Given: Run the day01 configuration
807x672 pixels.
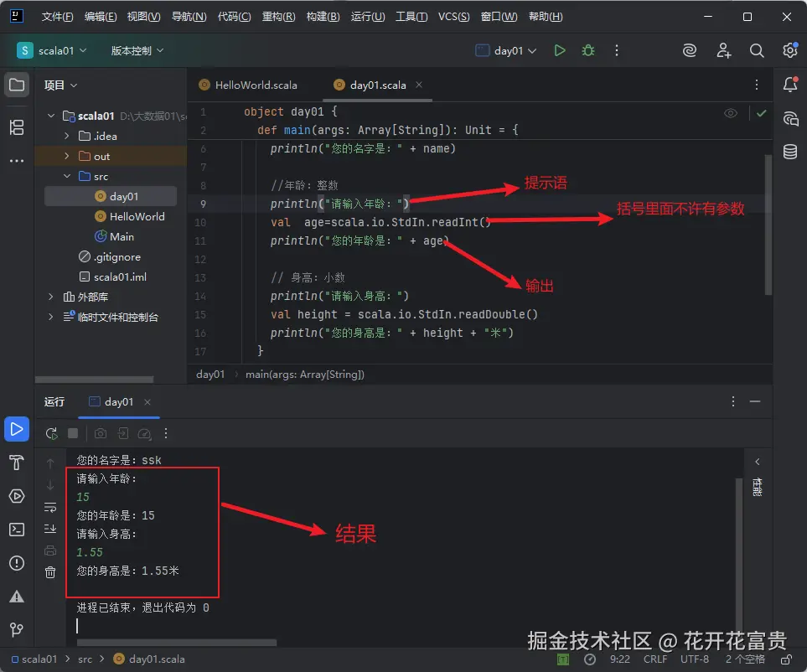Looking at the screenshot, I should (x=560, y=50).
